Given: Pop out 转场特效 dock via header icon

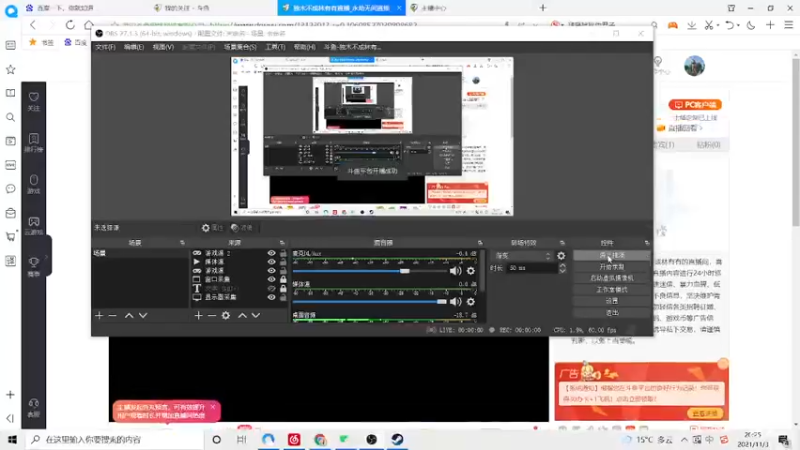Looking at the screenshot, I should (x=562, y=243).
